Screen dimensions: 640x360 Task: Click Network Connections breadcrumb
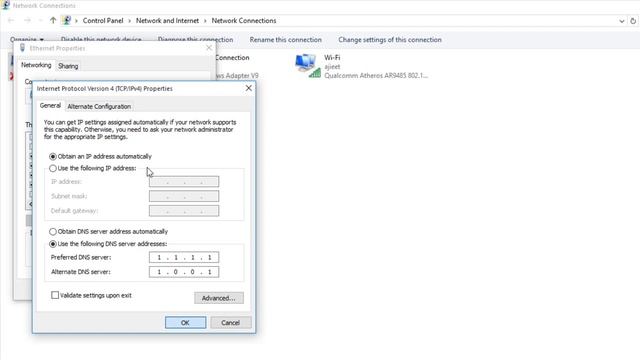[x=244, y=20]
